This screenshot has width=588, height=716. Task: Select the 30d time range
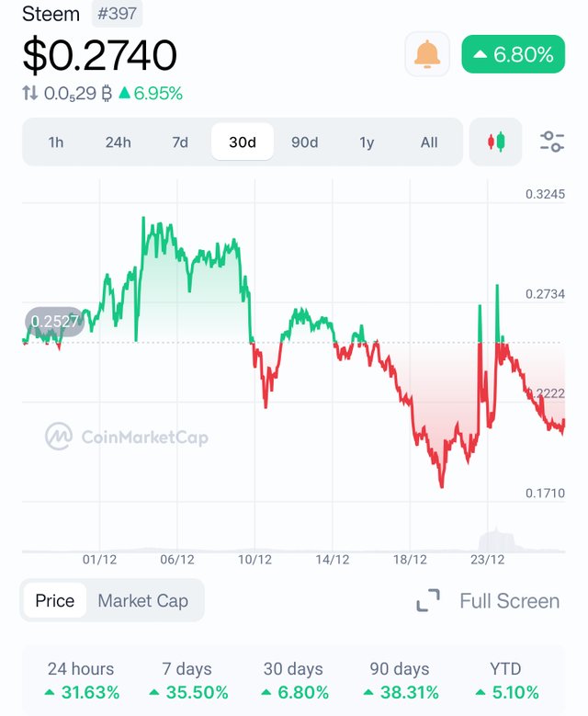243,142
